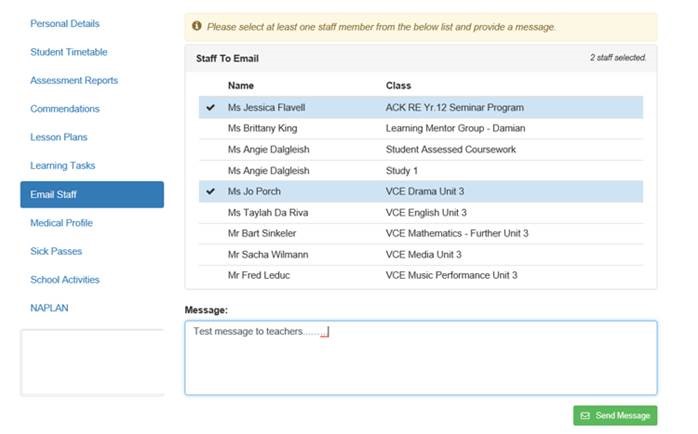Image resolution: width=698 pixels, height=434 pixels.
Task: Go to Student Timetable page
Action: pyautogui.click(x=69, y=52)
